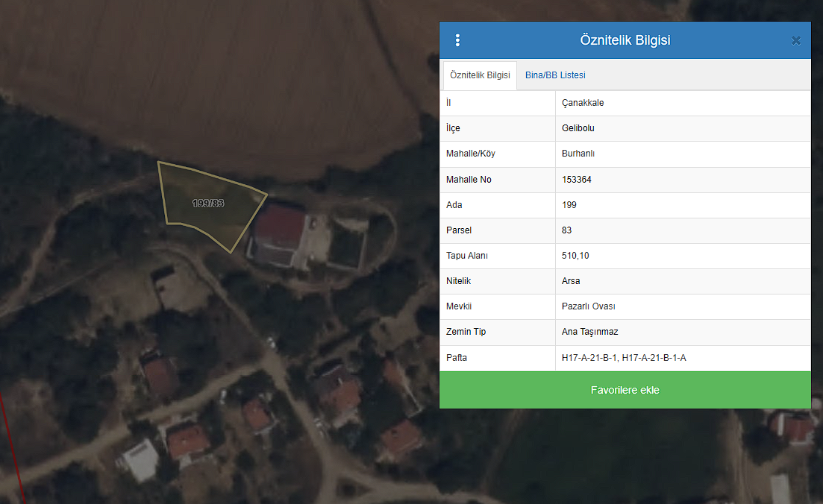
Task: Select the Ana Taşınmaz value
Action: [x=589, y=332]
